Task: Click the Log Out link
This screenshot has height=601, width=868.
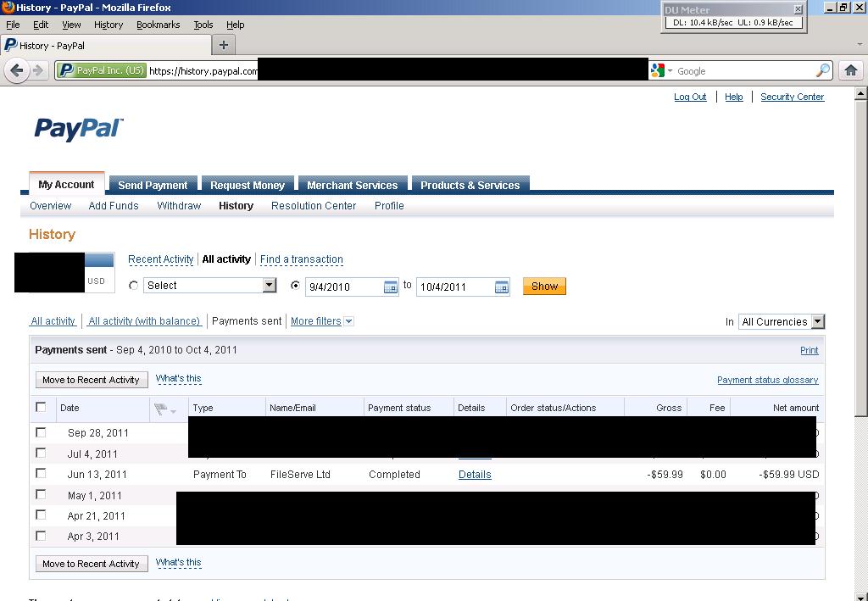Action: point(690,97)
